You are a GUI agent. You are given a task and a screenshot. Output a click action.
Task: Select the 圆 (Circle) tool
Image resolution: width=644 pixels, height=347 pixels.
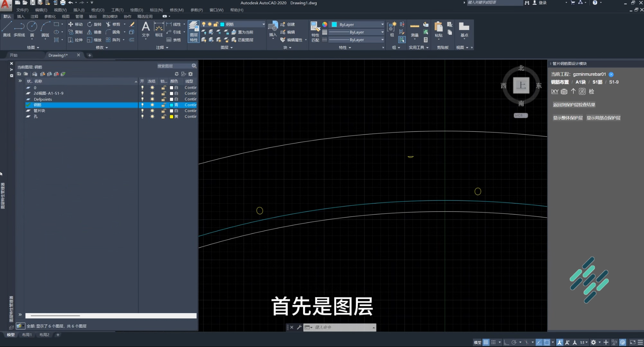pyautogui.click(x=32, y=29)
